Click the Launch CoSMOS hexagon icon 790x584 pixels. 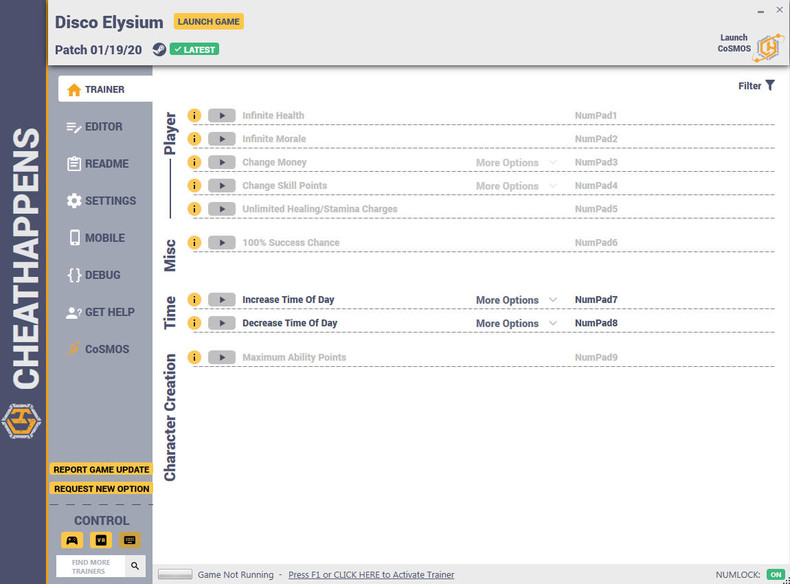[769, 48]
